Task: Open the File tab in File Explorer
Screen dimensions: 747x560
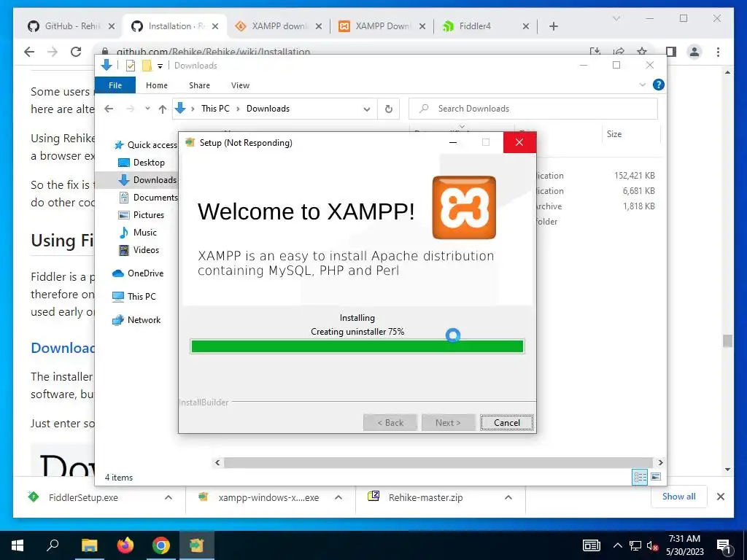Action: 115,85
